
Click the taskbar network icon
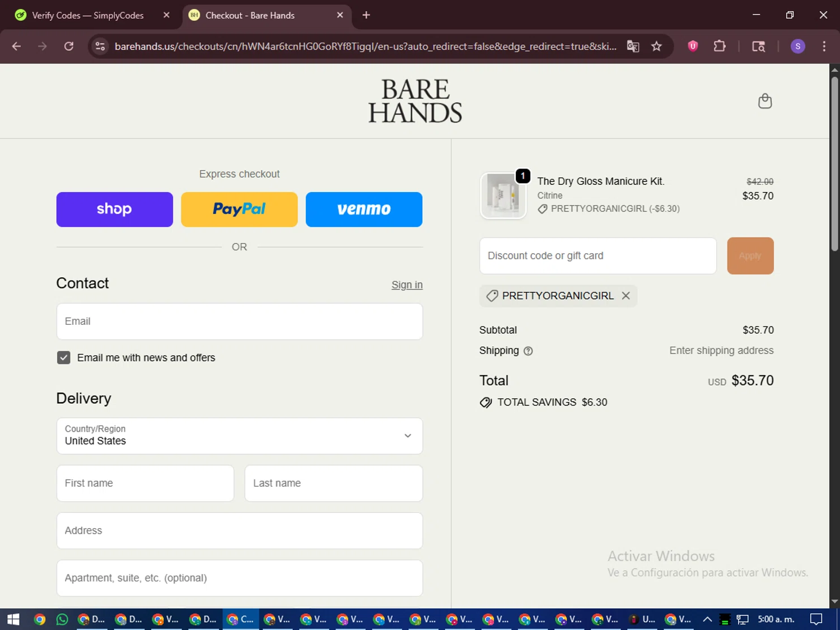[743, 619]
